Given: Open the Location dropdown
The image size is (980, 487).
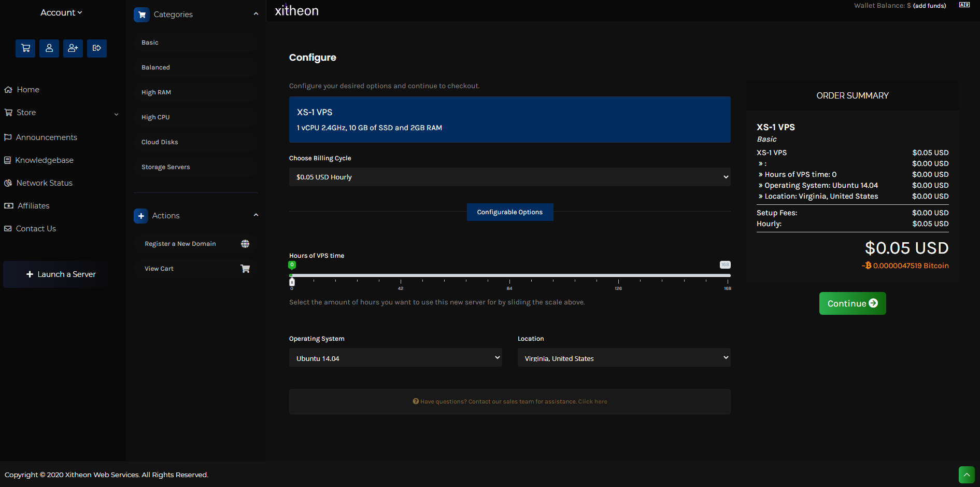Looking at the screenshot, I should pyautogui.click(x=624, y=358).
